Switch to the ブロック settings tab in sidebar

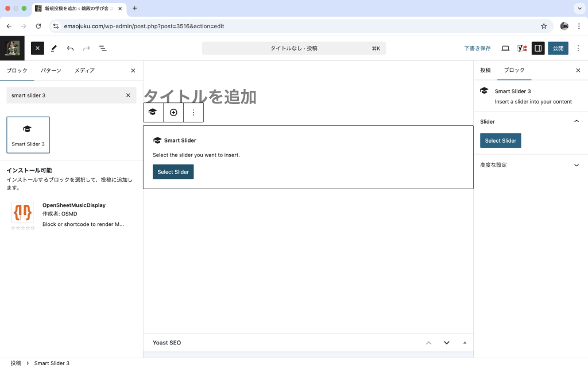(514, 70)
